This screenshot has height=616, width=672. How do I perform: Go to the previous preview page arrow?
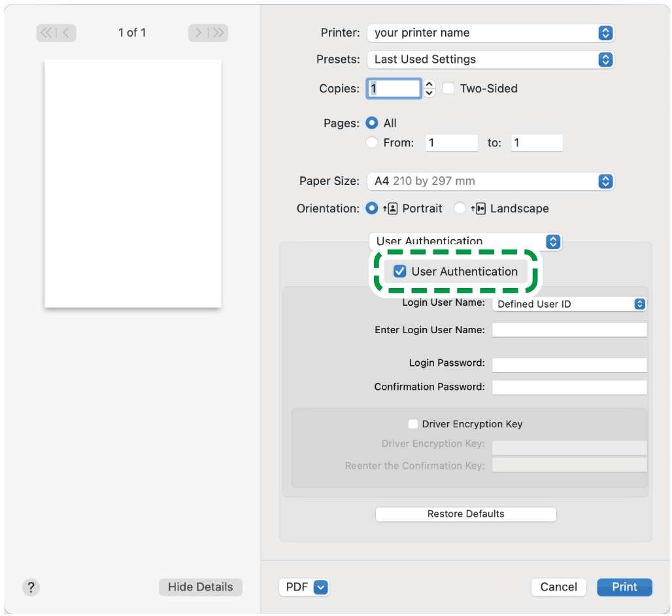coord(66,33)
